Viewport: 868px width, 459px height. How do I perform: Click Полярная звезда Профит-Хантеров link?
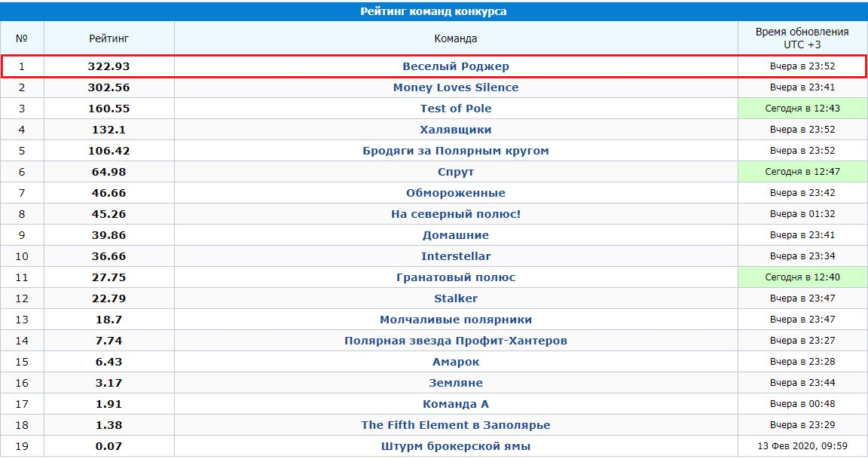coord(455,341)
